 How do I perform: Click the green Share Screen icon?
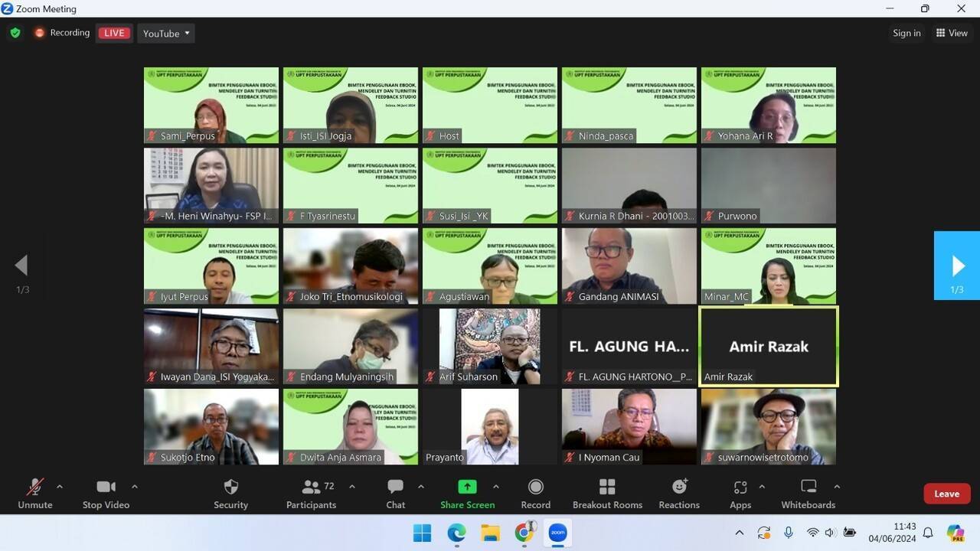[x=467, y=487]
